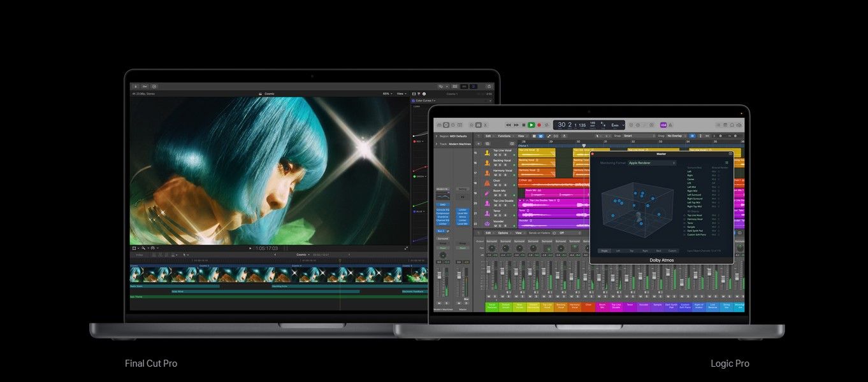Open the 66% zoom dropdown in Final Cut
This screenshot has height=382, width=868.
tap(387, 93)
